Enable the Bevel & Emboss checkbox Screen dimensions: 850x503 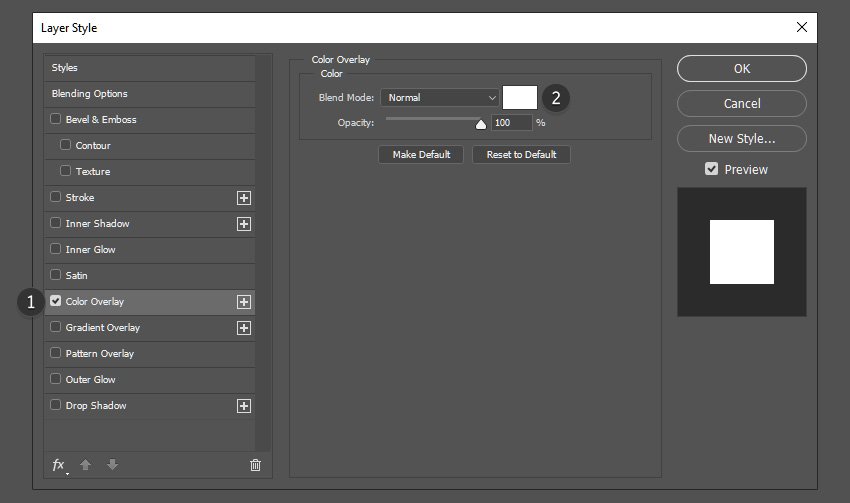tap(56, 119)
